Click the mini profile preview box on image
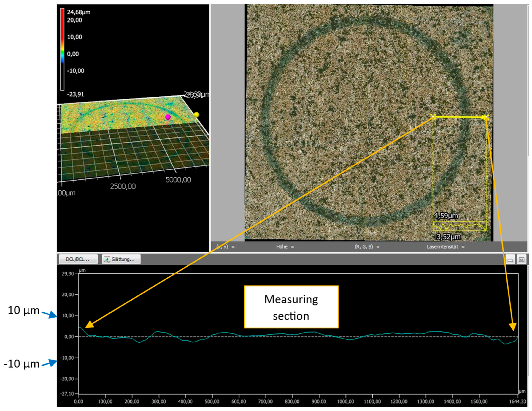This screenshot has width=532, height=411. pos(459,226)
